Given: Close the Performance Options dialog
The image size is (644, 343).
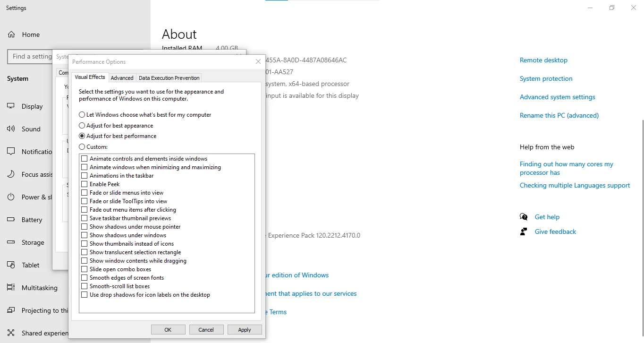Looking at the screenshot, I should [x=258, y=61].
